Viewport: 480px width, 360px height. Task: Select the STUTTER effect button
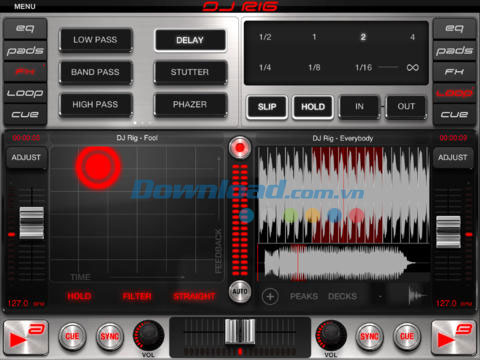coord(190,72)
